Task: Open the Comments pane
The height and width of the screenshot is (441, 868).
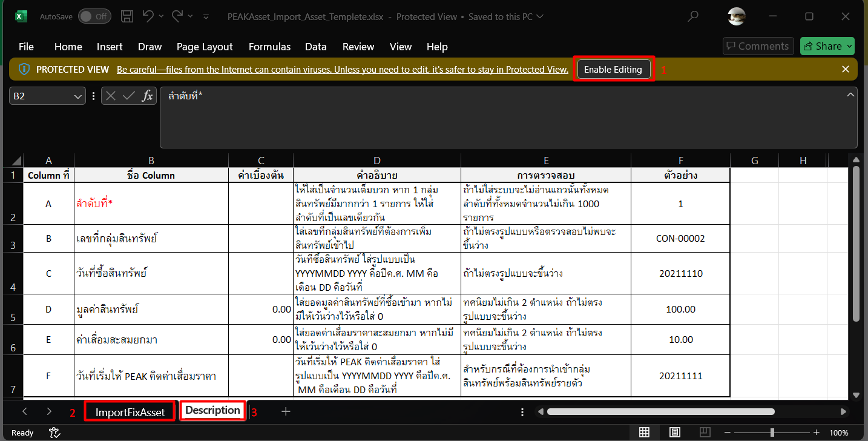Action: (x=758, y=46)
